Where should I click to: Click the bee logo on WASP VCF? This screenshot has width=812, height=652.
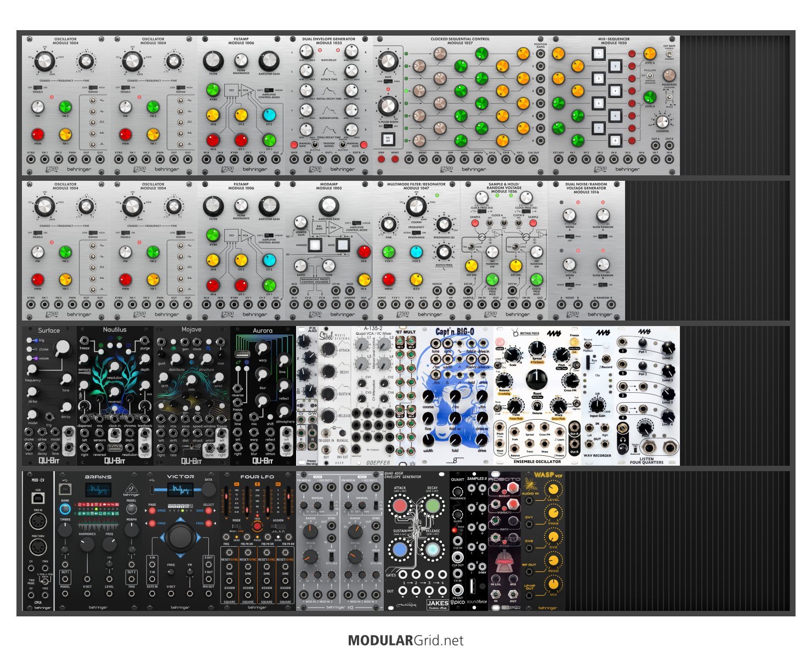tap(529, 484)
